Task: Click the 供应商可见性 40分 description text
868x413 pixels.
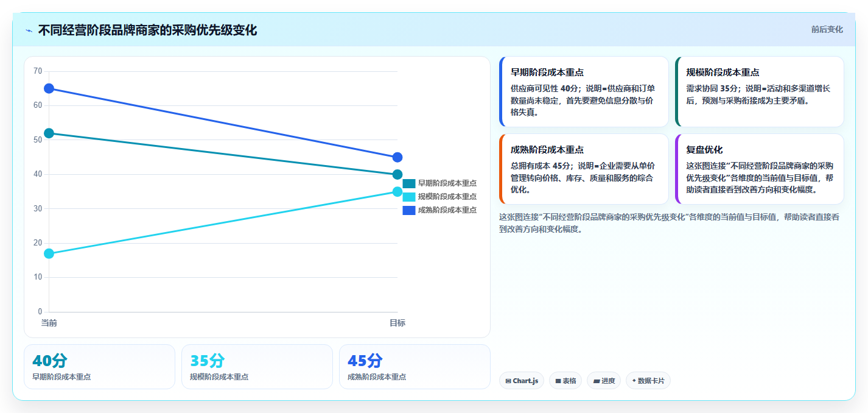Action: point(583,101)
